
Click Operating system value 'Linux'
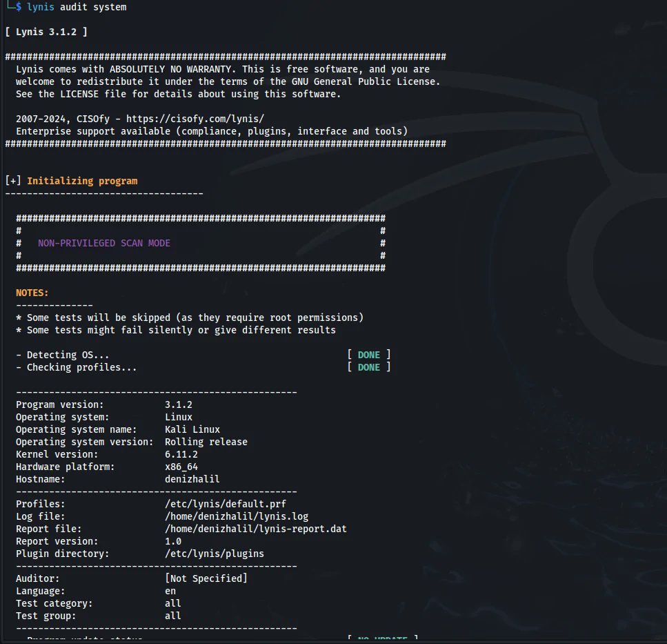(179, 417)
